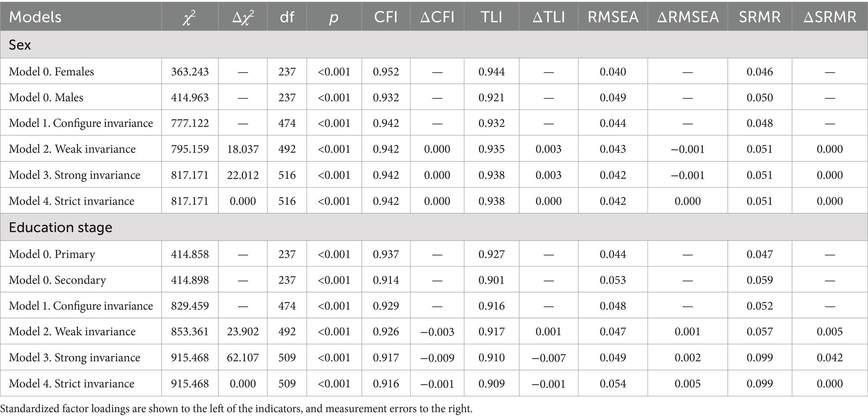Select the SRMR value 0.059
The width and height of the screenshot is (868, 418).
tap(760, 280)
